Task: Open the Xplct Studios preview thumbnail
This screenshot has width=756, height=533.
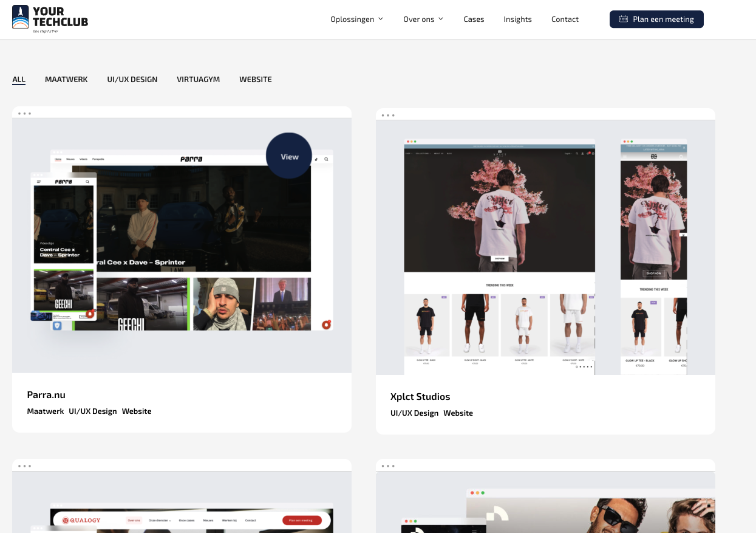Action: pos(545,247)
